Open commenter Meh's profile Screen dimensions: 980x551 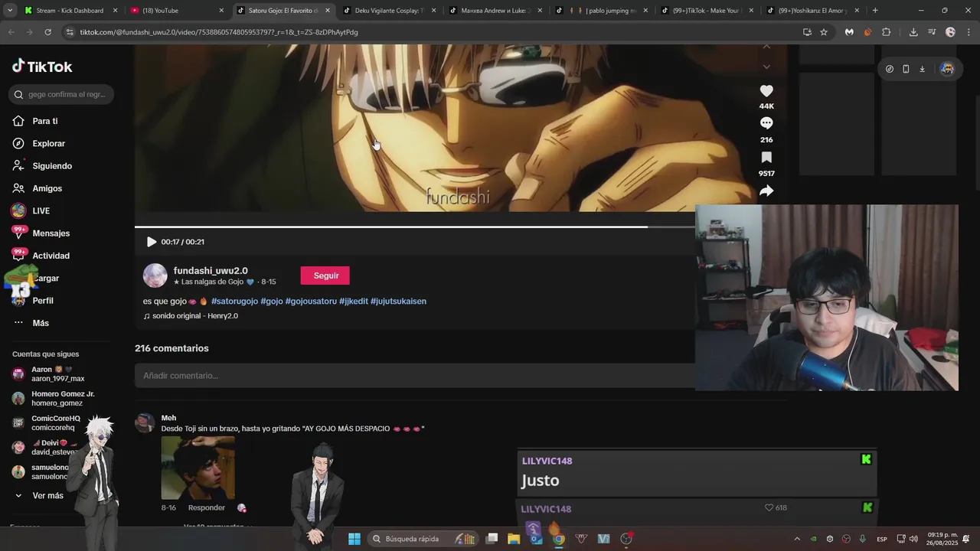click(x=168, y=418)
